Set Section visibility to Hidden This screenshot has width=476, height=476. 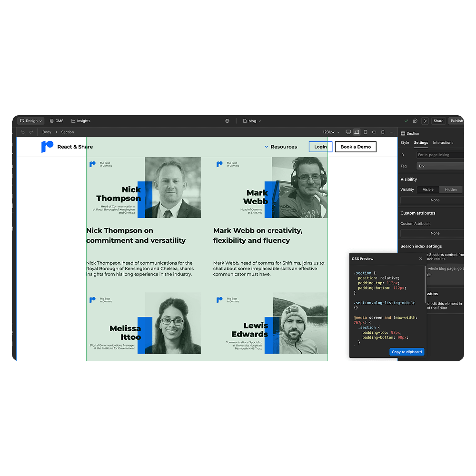[451, 189]
